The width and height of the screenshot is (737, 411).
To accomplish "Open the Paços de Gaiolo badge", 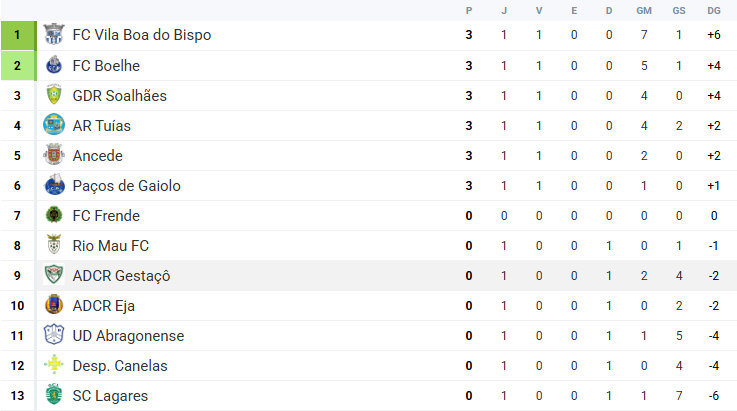I will [x=54, y=185].
